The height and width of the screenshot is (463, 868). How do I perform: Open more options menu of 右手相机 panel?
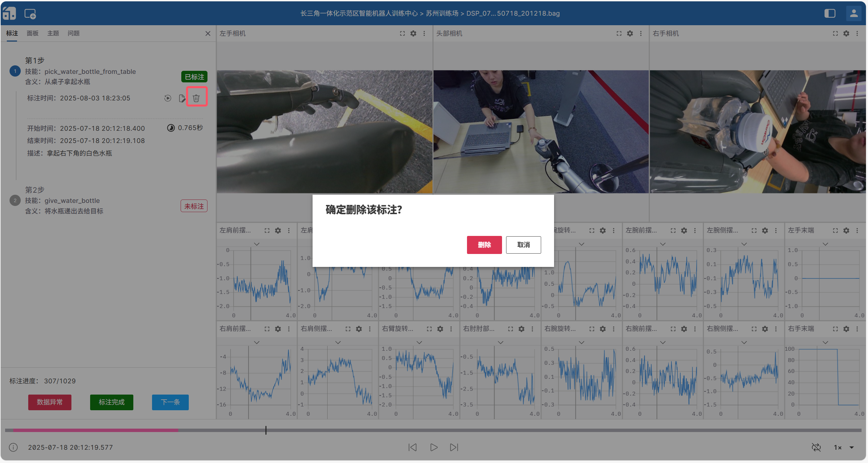857,33
